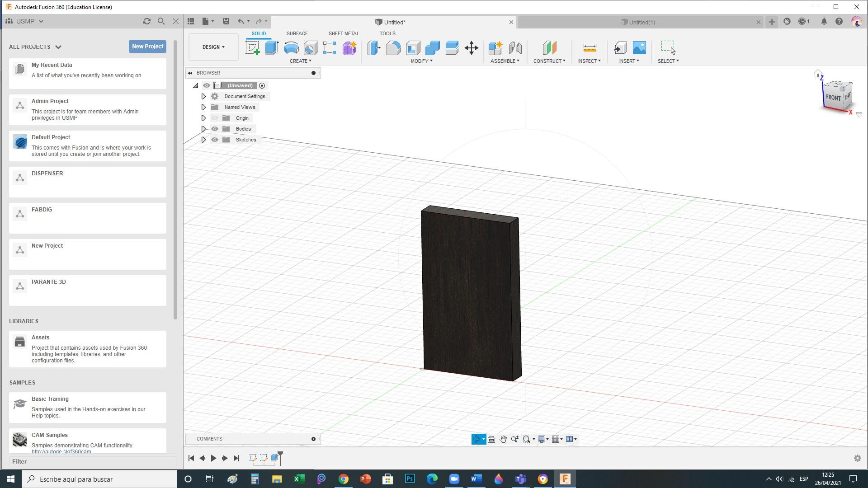Open the MODIFY dropdown menu
This screenshot has height=488, width=868.
tap(422, 61)
